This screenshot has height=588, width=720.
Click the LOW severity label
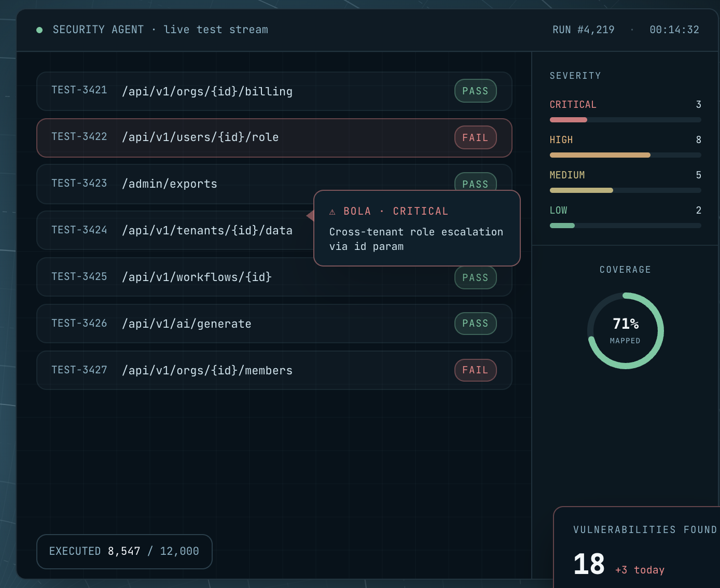tap(558, 211)
